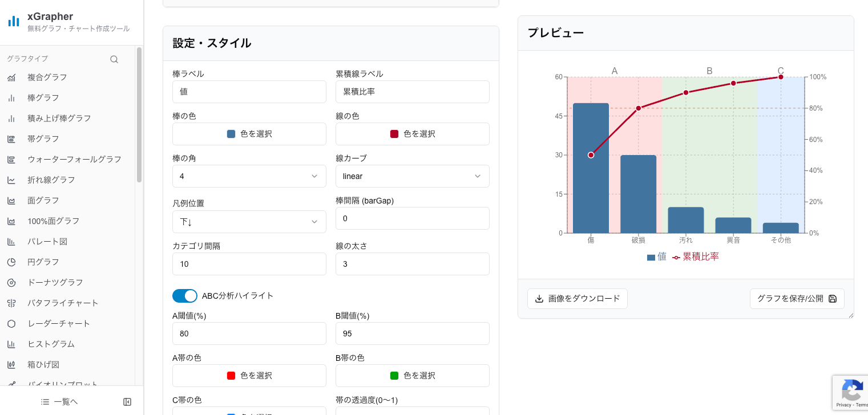
Task: Expand the 棒の角 dropdown
Action: click(x=249, y=176)
